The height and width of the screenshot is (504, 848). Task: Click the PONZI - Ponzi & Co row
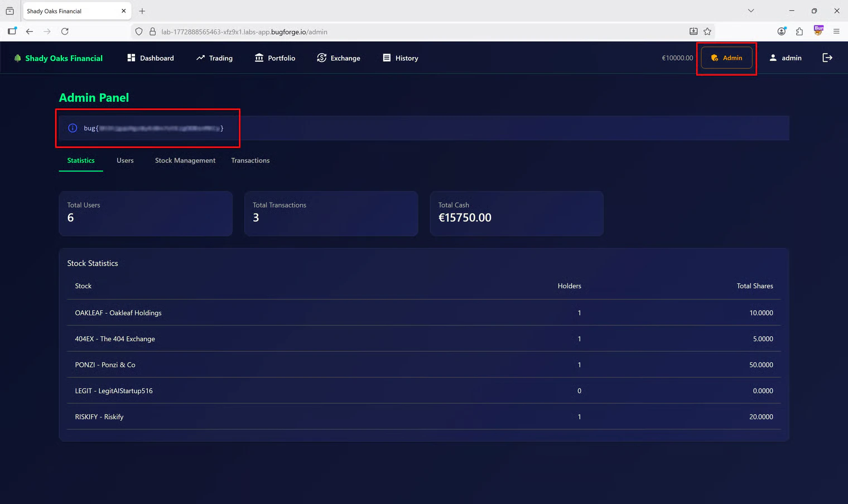click(x=424, y=365)
